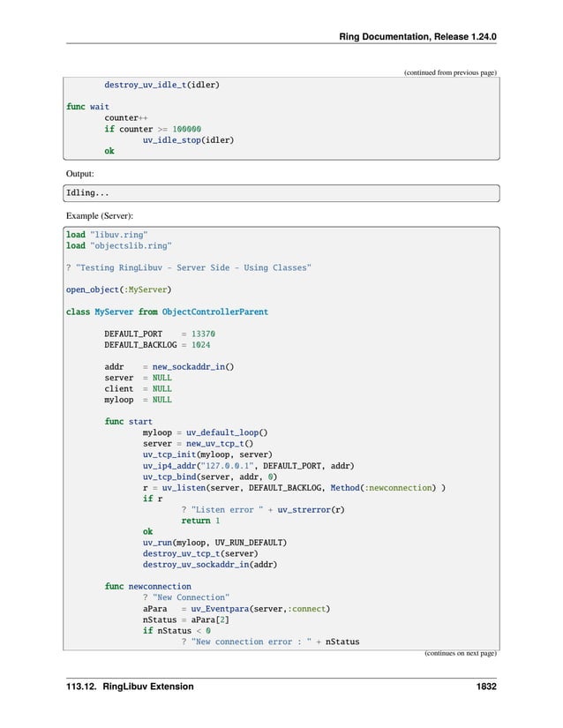Click the "return 1" line
The width and height of the screenshot is (563, 728).
click(200, 521)
